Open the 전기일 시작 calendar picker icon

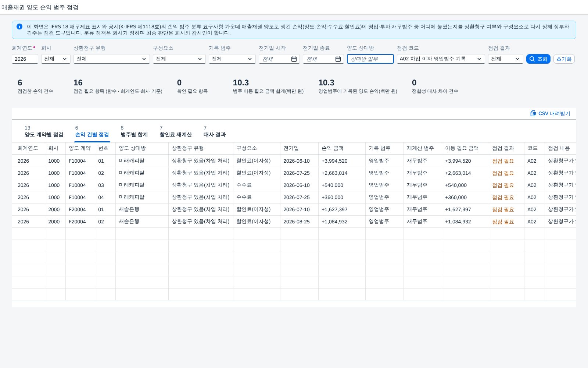pyautogui.click(x=294, y=59)
